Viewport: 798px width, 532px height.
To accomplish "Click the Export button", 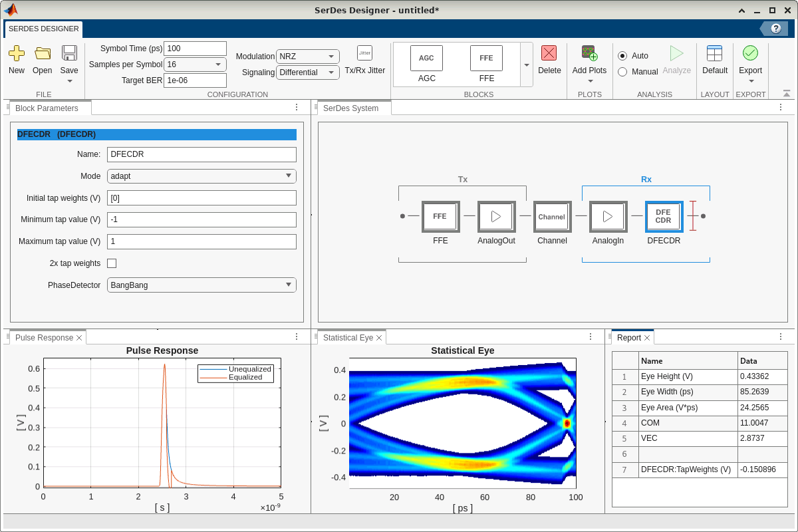I will tap(750, 54).
